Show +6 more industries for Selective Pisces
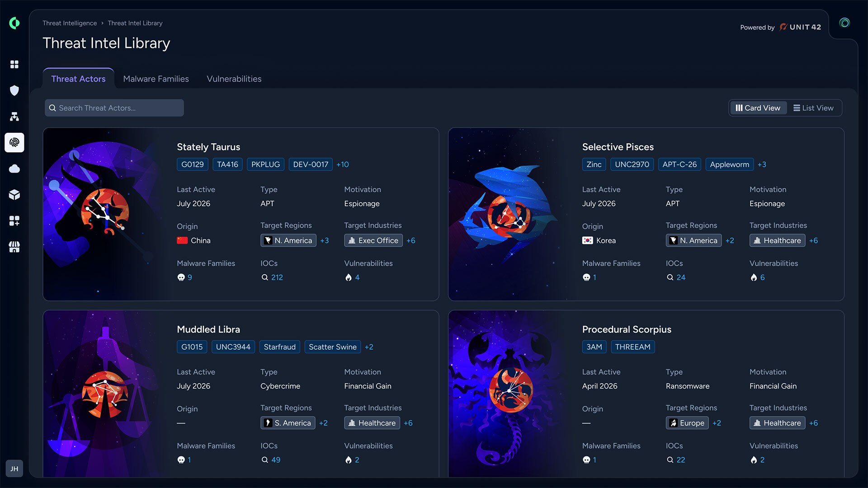The height and width of the screenshot is (488, 868). pyautogui.click(x=813, y=240)
